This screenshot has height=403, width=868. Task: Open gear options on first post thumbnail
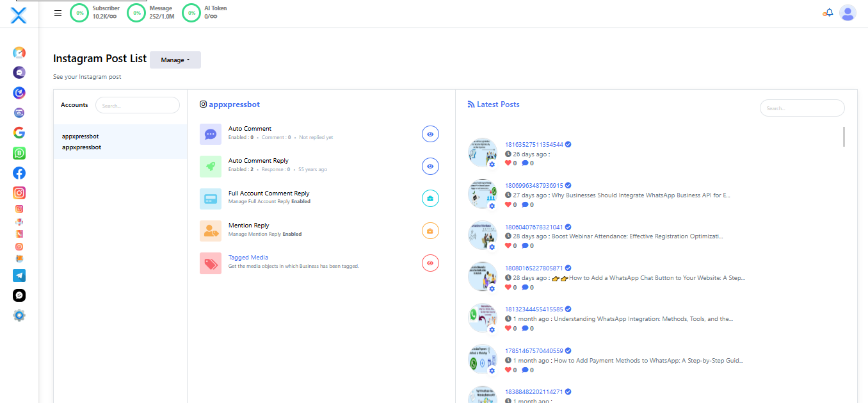coord(492,165)
